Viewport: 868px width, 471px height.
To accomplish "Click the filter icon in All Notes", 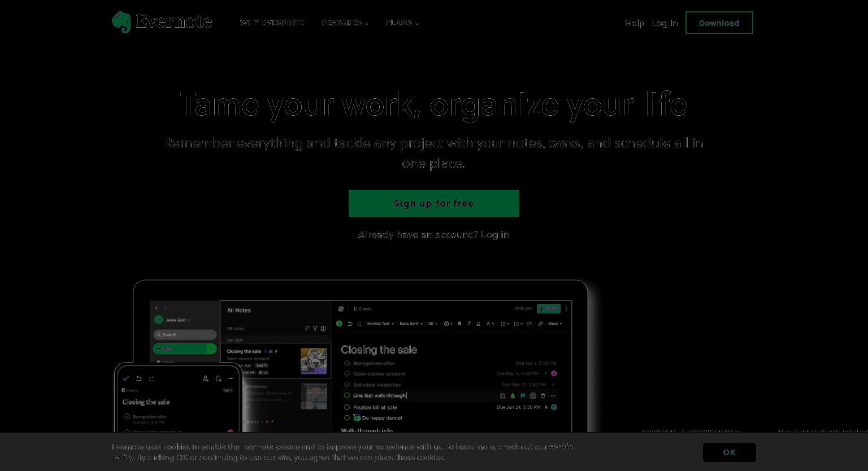I will click(315, 328).
